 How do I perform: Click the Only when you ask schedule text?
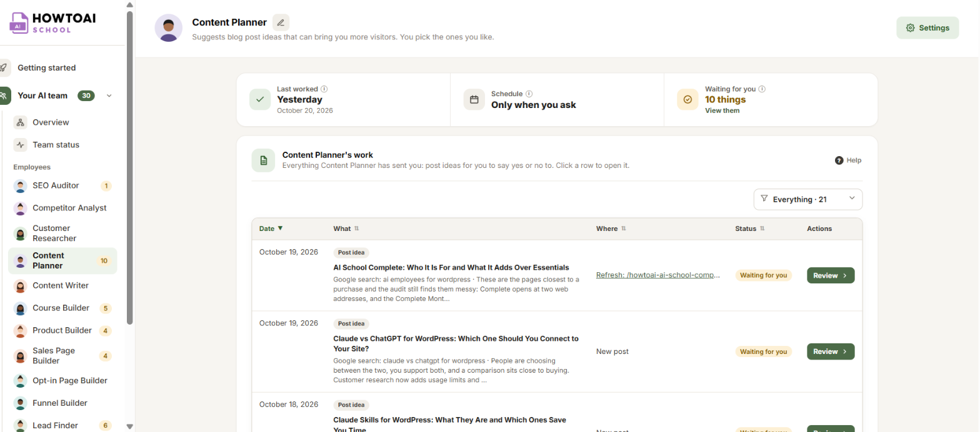pos(534,105)
